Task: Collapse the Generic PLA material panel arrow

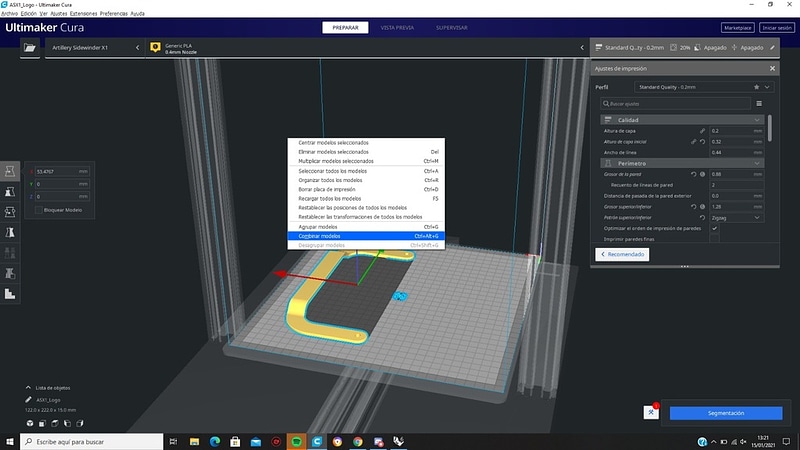Action: coord(582,47)
